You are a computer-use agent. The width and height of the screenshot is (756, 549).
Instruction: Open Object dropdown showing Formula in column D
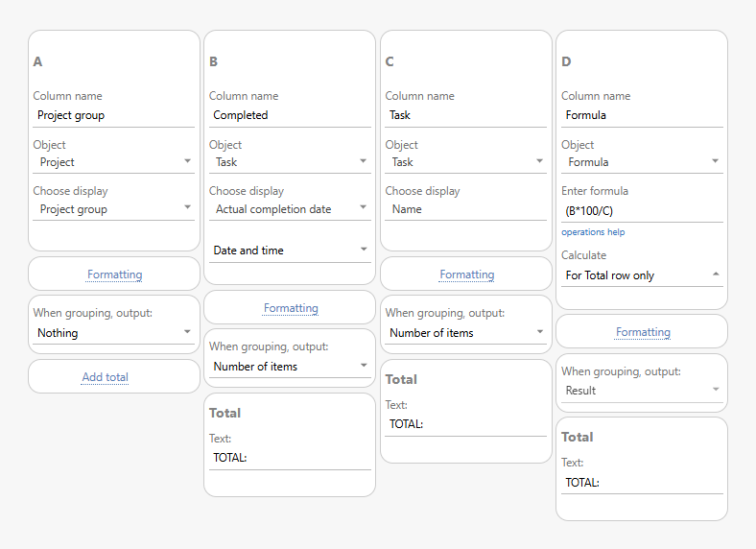[x=642, y=162]
